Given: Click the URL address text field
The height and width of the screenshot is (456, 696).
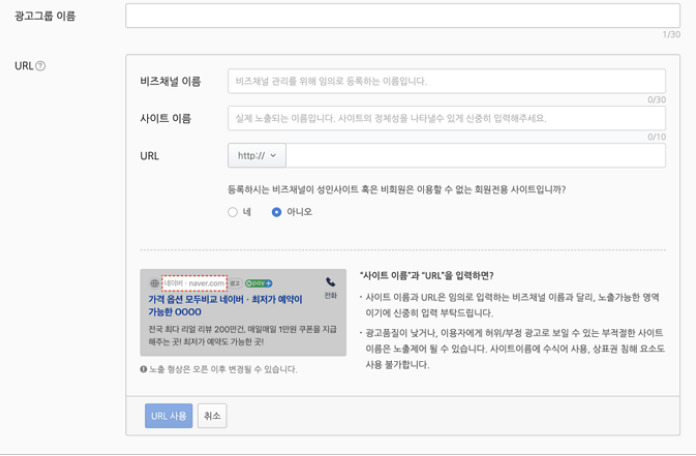Looking at the screenshot, I should tap(475, 155).
